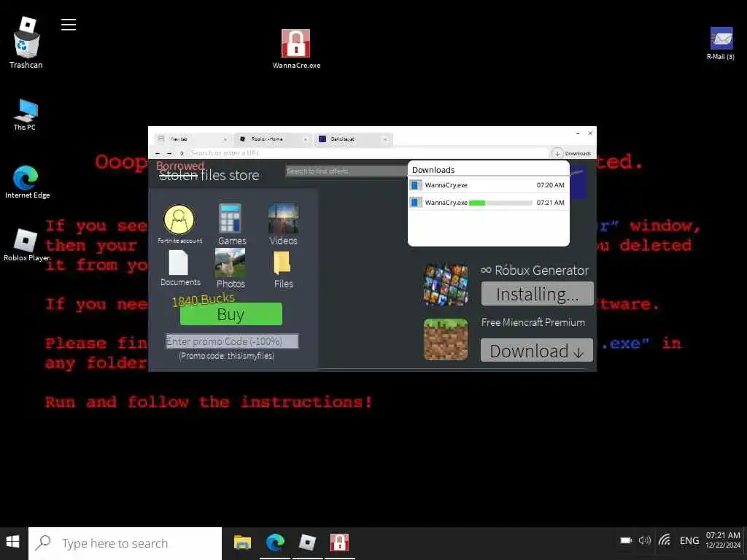Click the Robux Generator thumbnail image
Screen dimensions: 747x560
coord(446,284)
